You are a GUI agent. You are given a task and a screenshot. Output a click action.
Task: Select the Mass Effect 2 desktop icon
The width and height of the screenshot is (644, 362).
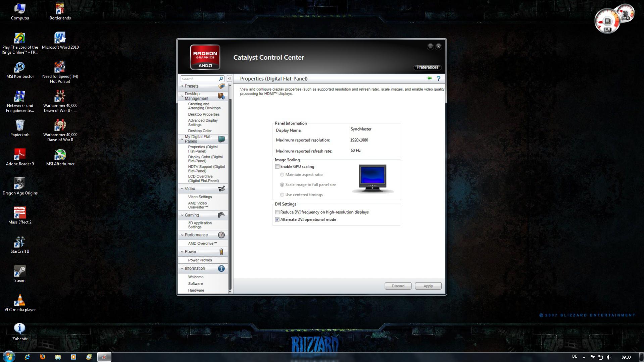[x=20, y=215]
